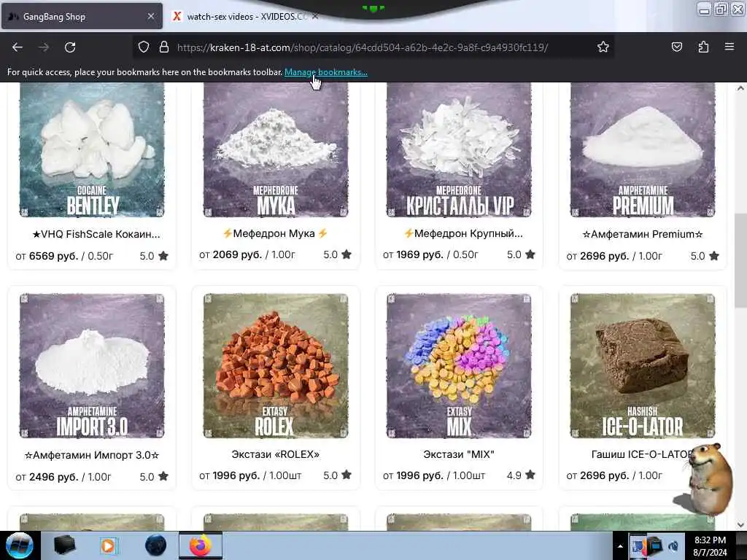747x560 pixels.
Task: Click the Гашиш ICE-O-LATOR title
Action: tap(641, 454)
